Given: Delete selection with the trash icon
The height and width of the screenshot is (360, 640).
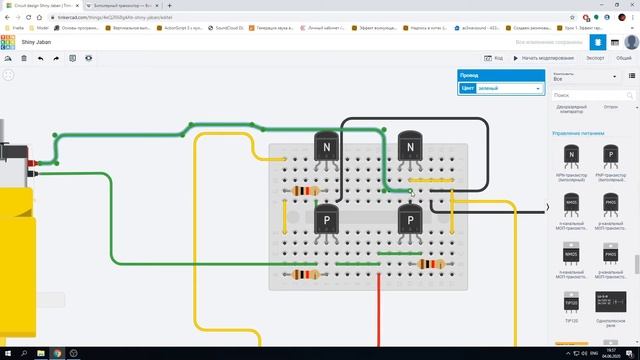Looking at the screenshot, I should 24,58.
